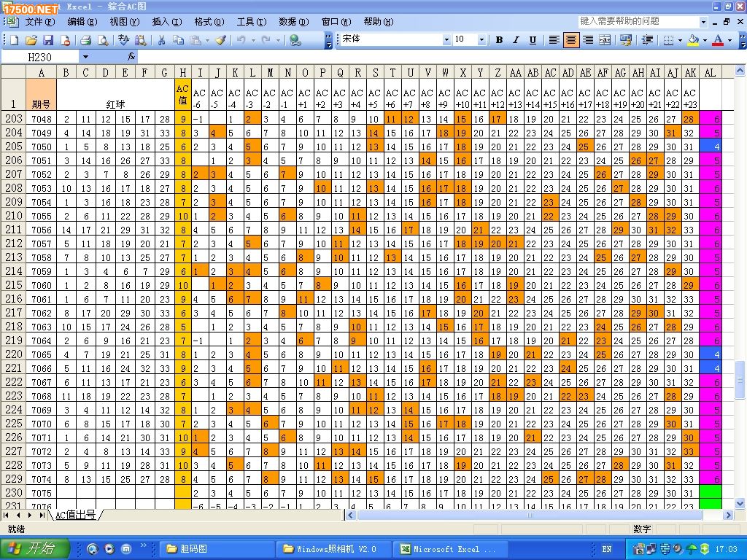Click the blue AL cell in row 205
This screenshot has height=560, width=747.
pos(710,147)
